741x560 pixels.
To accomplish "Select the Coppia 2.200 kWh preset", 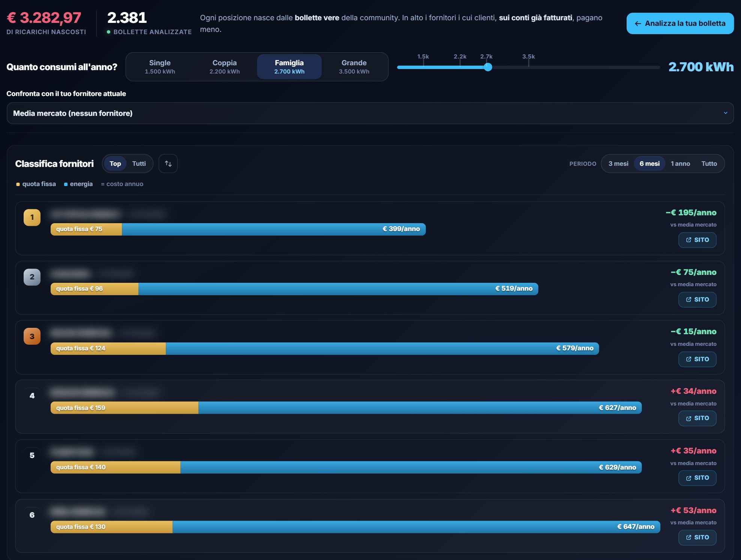I will 224,67.
